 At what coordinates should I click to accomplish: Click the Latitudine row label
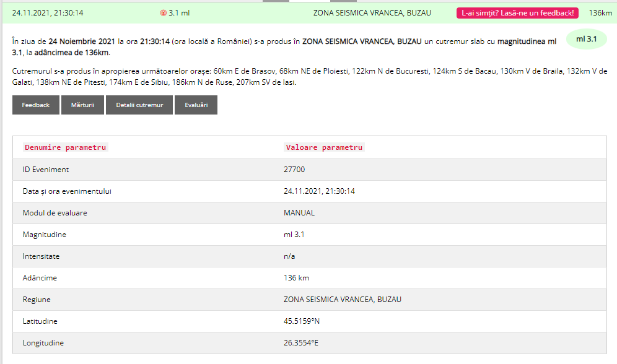40,321
